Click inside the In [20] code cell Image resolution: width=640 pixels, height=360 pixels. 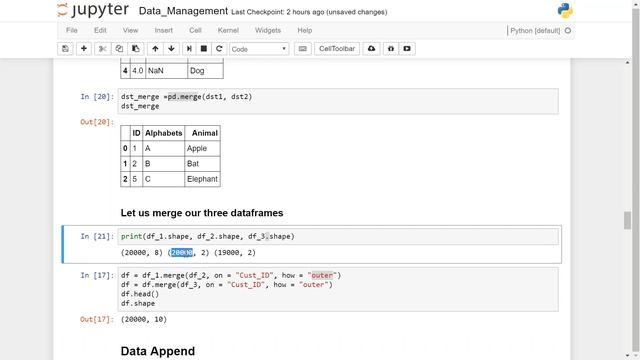coord(338,101)
